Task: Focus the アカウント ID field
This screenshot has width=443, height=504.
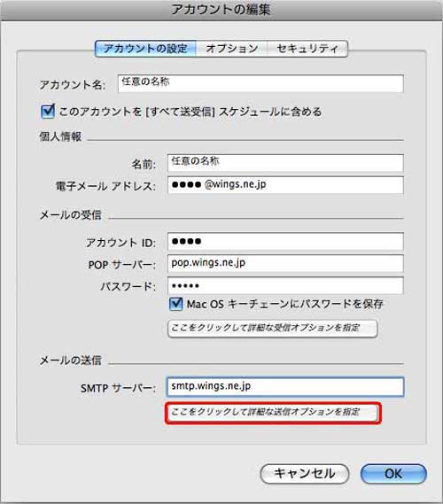Action: pyautogui.click(x=285, y=242)
